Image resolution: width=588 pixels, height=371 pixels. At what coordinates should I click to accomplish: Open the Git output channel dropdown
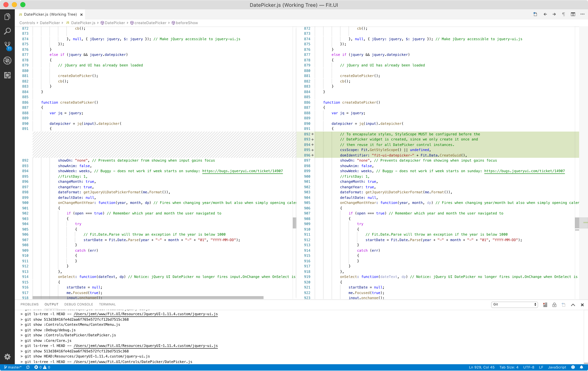(x=514, y=305)
